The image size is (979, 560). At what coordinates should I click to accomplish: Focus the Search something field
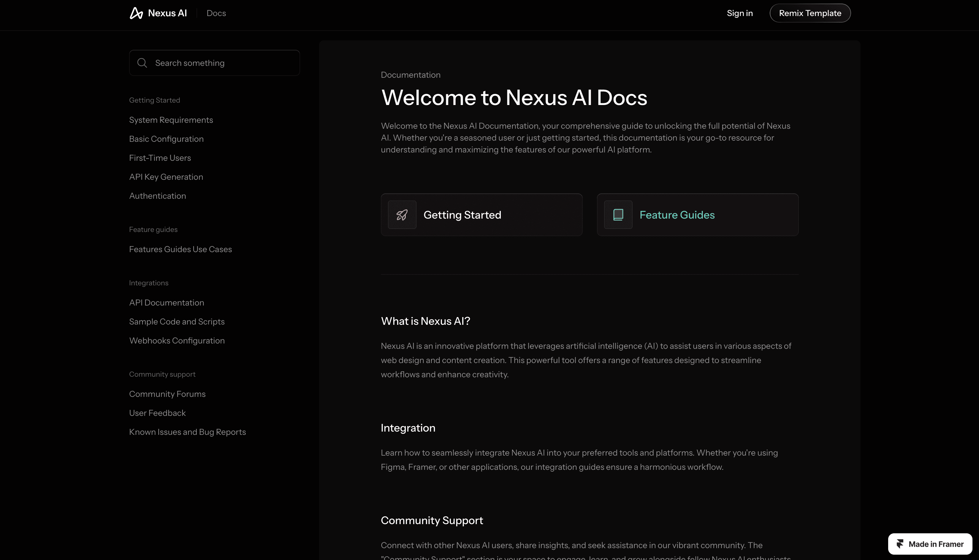click(x=223, y=63)
